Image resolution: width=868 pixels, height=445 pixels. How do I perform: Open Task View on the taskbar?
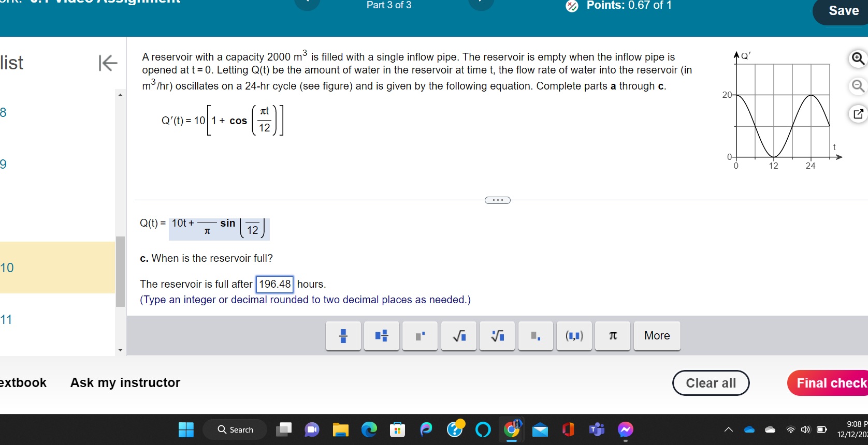pyautogui.click(x=284, y=429)
